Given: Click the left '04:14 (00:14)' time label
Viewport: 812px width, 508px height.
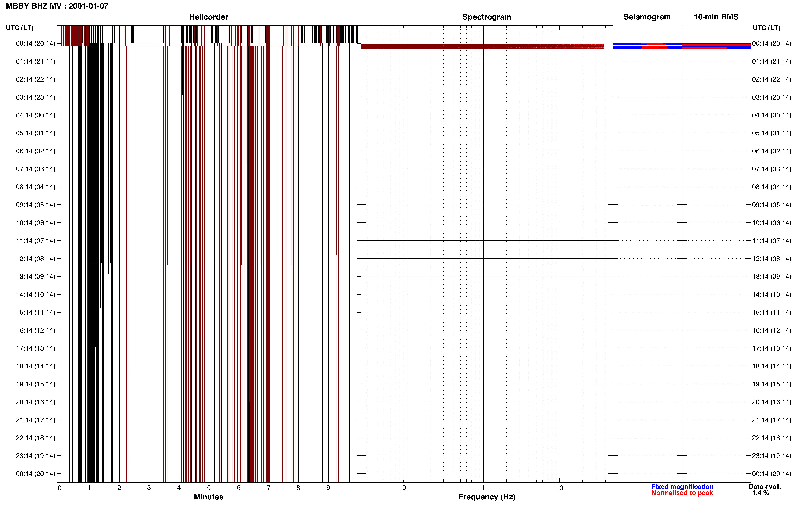Looking at the screenshot, I should (x=36, y=115).
